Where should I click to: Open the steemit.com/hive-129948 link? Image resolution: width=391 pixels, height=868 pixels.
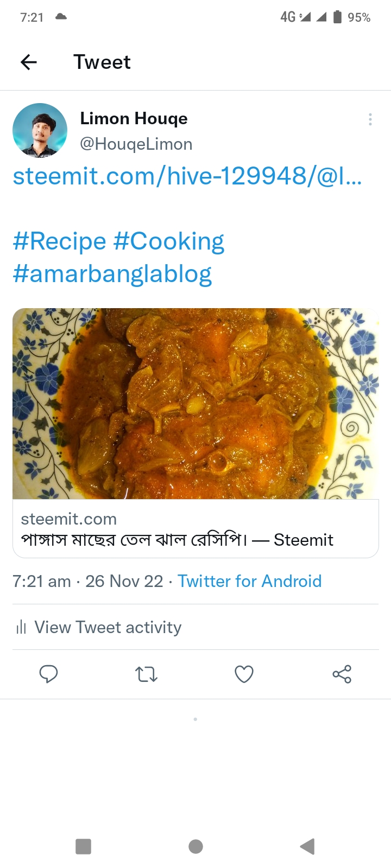pyautogui.click(x=187, y=176)
